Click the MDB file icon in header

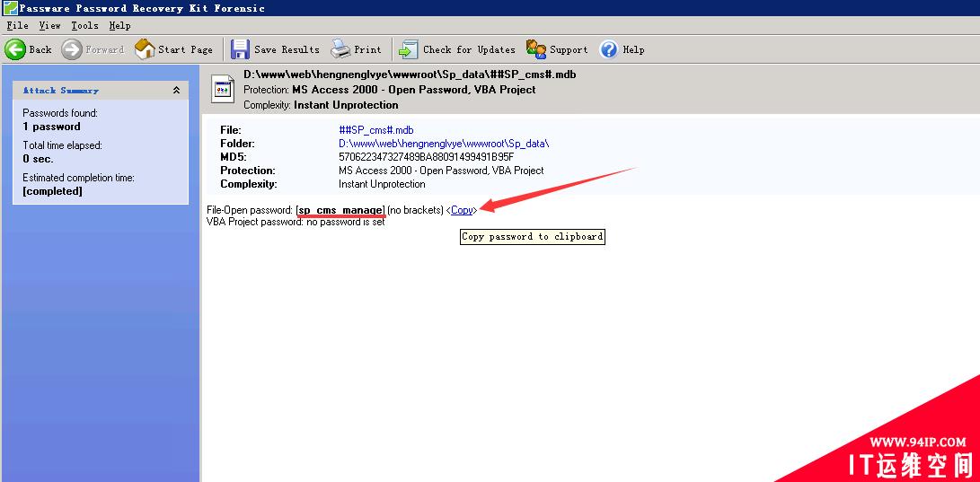(222, 89)
